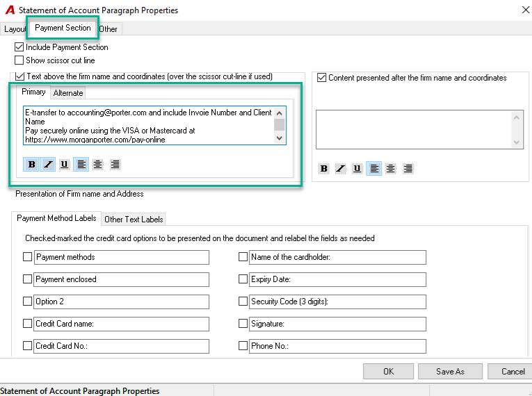Check the Credit Card name checkbox
The width and height of the screenshot is (532, 396).
click(28, 324)
